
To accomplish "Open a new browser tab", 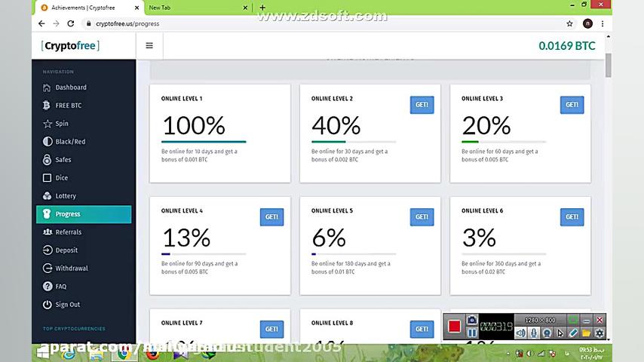I will click(x=262, y=8).
